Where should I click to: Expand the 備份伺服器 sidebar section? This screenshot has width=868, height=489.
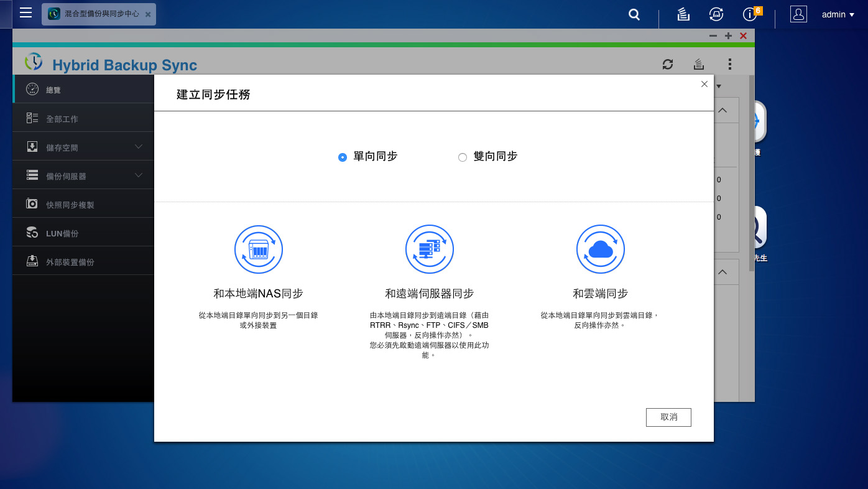pos(83,175)
